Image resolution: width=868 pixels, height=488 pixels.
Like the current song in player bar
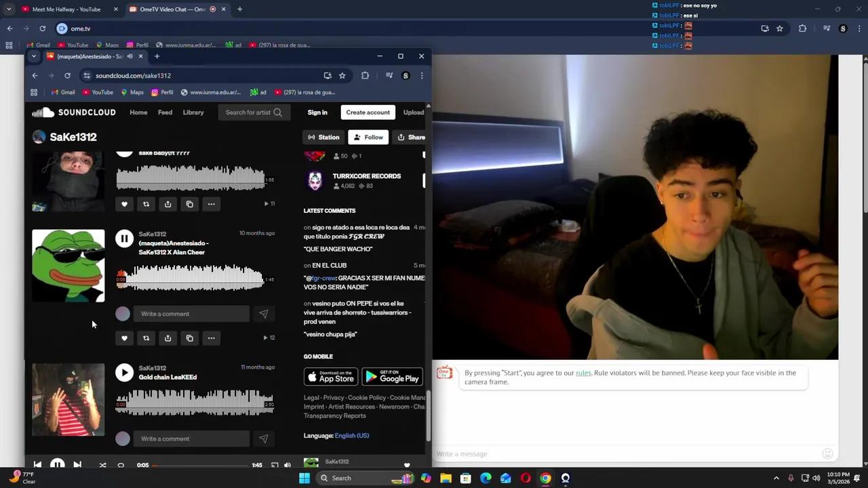point(407,465)
